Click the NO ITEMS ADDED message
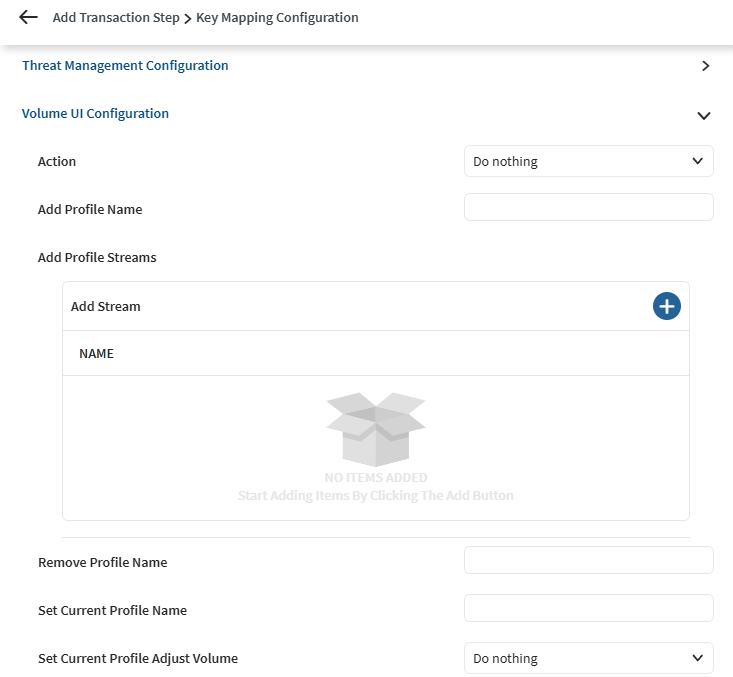This screenshot has width=733, height=677. [376, 478]
